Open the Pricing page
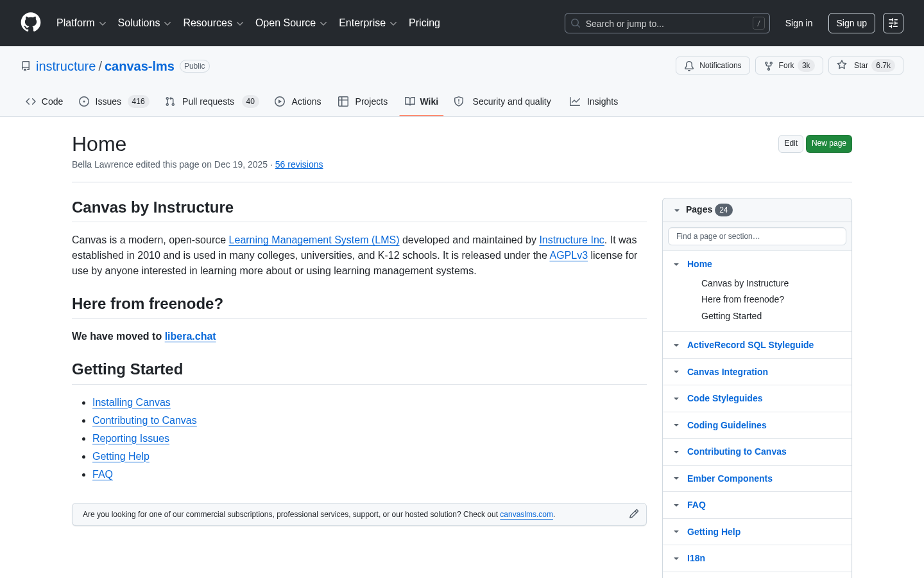 tap(424, 23)
